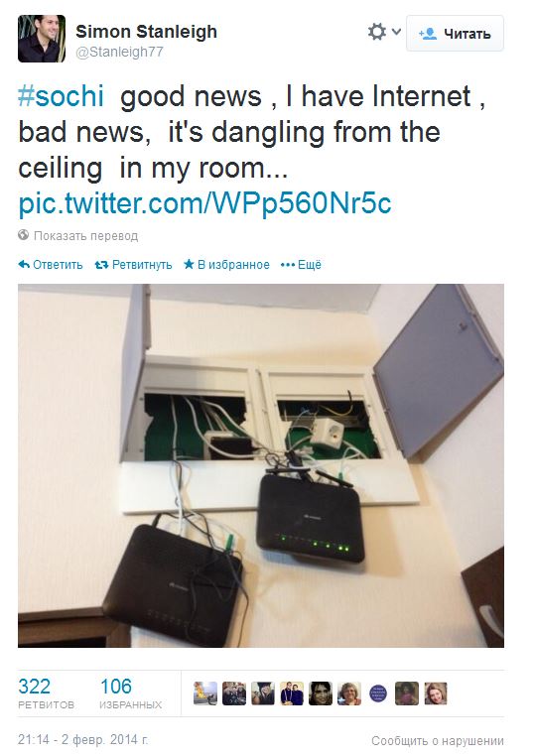
Task: Open Simon Stanleigh's profile avatar
Action: [x=42, y=39]
